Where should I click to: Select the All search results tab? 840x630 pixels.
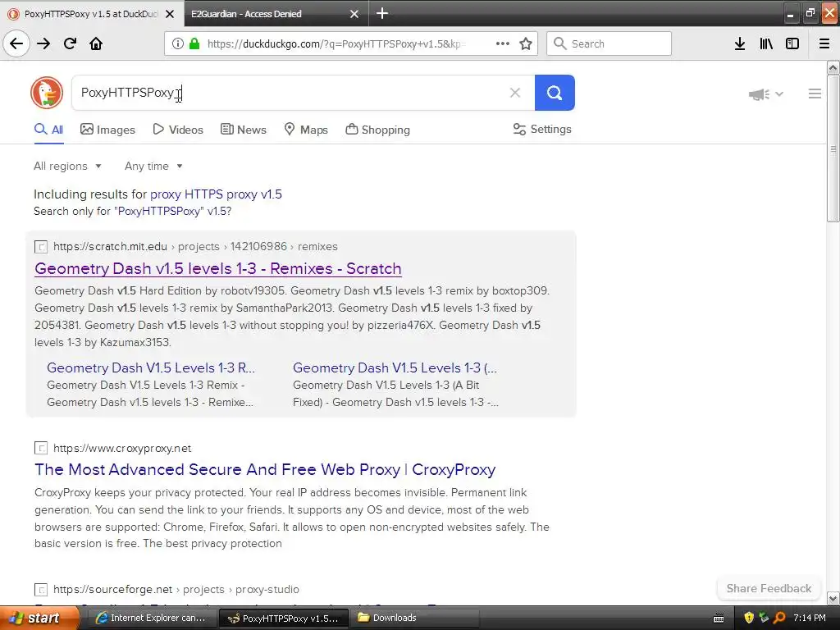pyautogui.click(x=48, y=130)
